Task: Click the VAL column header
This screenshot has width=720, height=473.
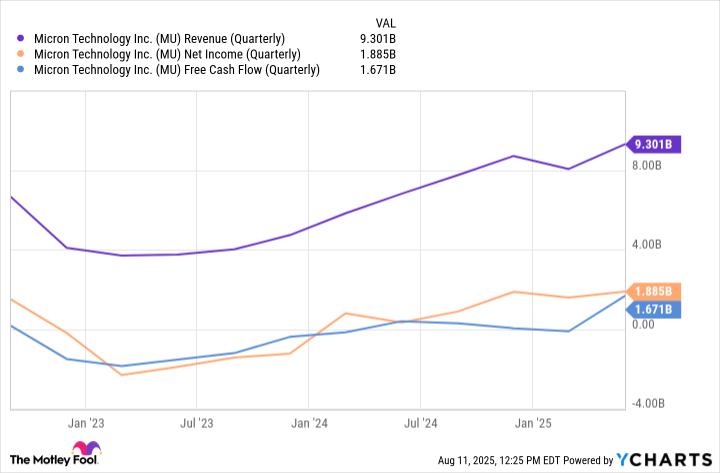Action: (x=385, y=23)
